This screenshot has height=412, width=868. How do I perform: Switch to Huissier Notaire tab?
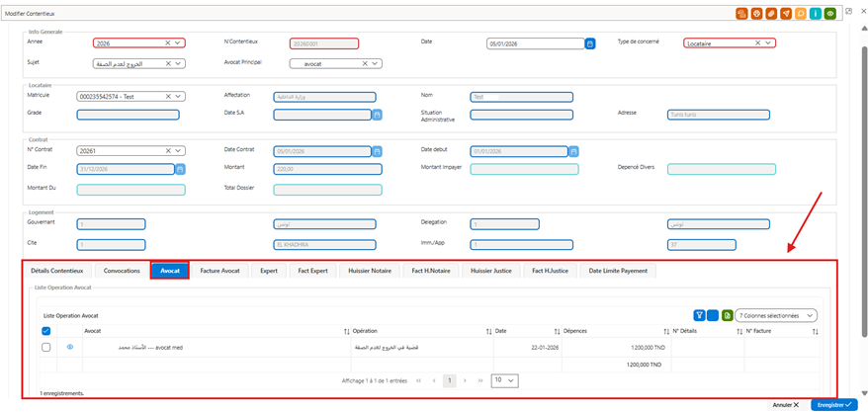point(370,271)
